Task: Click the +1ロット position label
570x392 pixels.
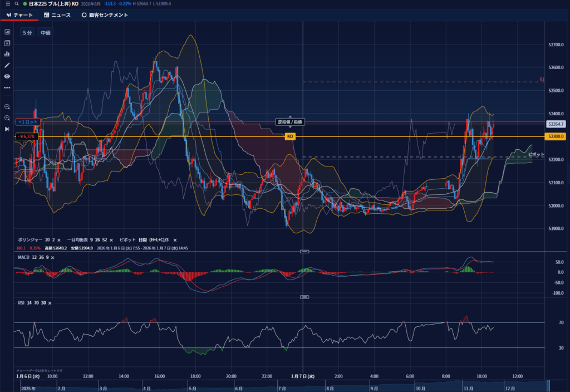Action: coord(27,121)
